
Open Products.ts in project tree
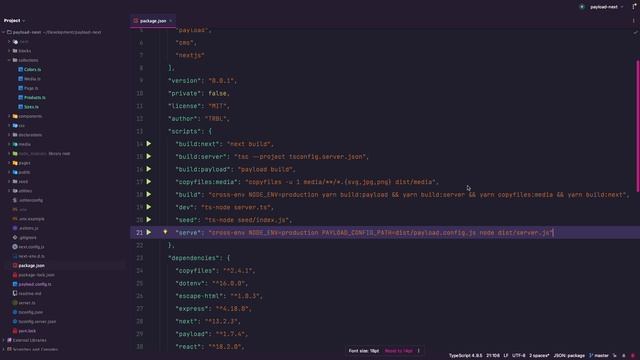tap(35, 98)
